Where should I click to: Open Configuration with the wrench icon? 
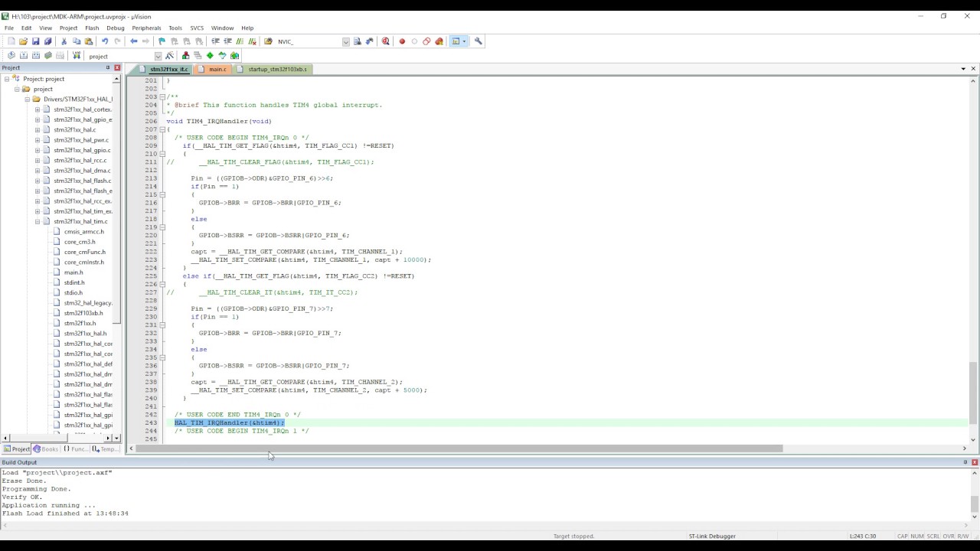point(479,41)
